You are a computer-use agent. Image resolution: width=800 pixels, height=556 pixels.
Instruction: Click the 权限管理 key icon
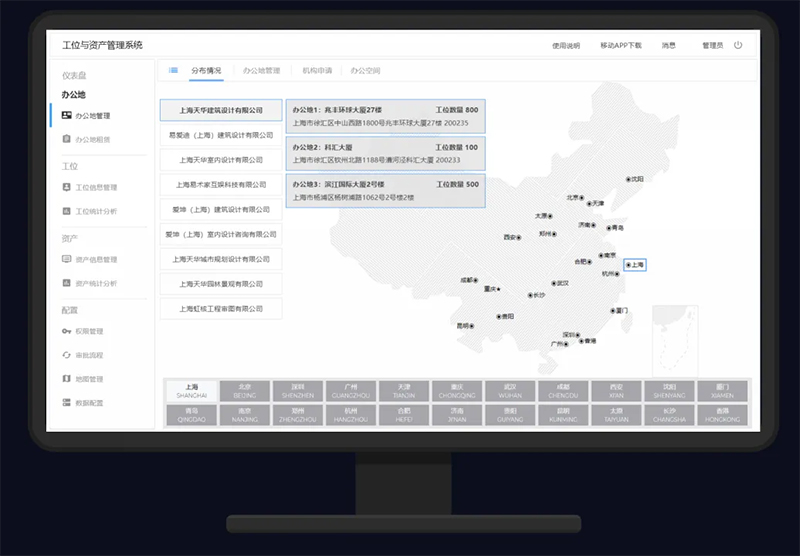66,331
